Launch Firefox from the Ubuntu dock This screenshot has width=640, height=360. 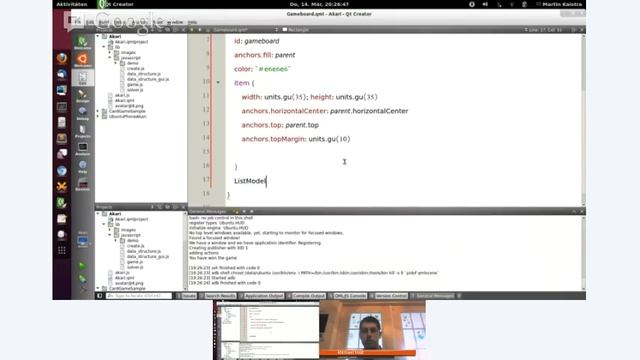click(62, 58)
